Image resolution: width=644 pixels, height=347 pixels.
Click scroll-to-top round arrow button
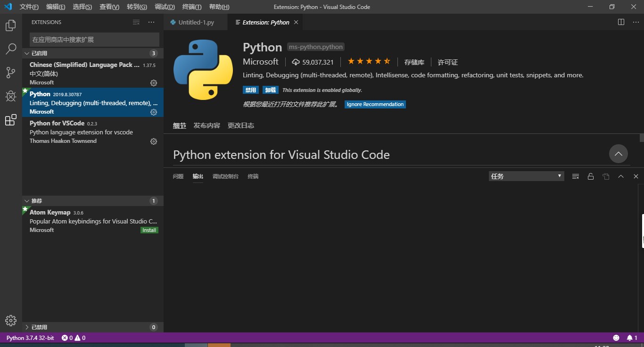619,154
